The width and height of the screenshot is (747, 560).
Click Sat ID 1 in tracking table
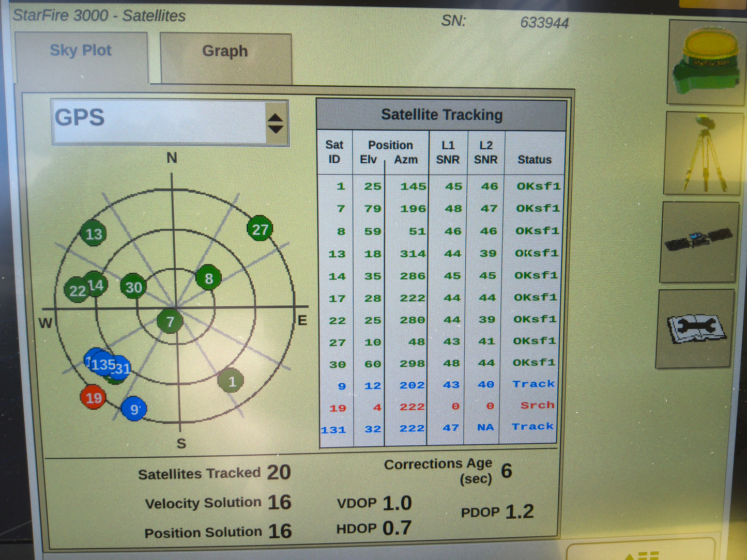pyautogui.click(x=340, y=186)
